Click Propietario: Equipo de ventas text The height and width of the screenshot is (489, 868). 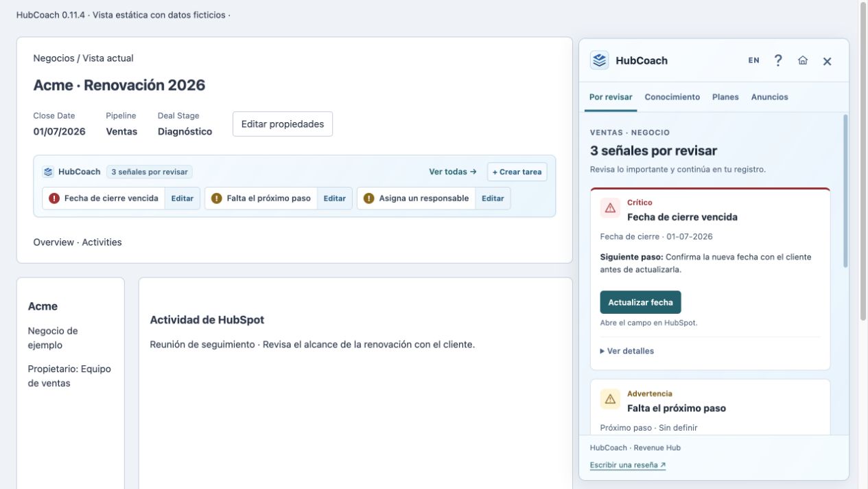(69, 376)
